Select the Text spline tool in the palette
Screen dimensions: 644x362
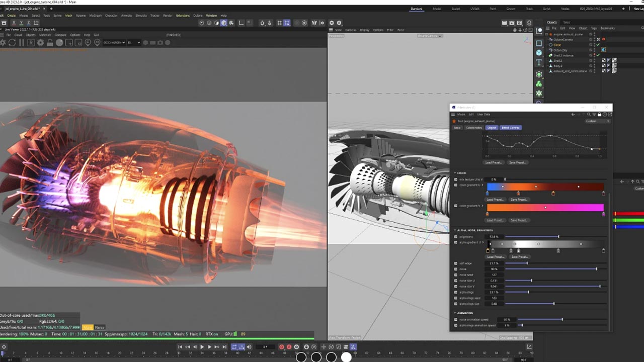[539, 62]
